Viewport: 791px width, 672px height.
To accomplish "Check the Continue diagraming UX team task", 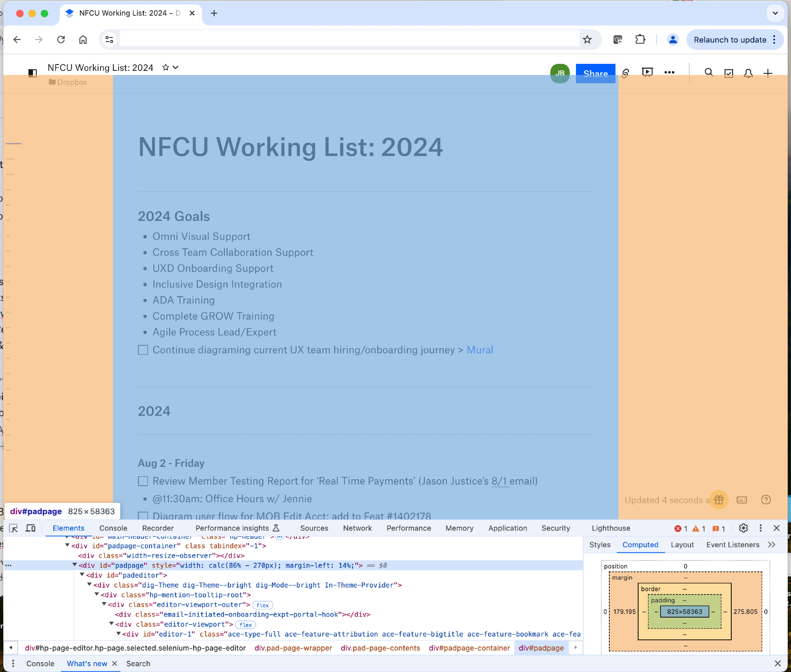I will coord(143,350).
